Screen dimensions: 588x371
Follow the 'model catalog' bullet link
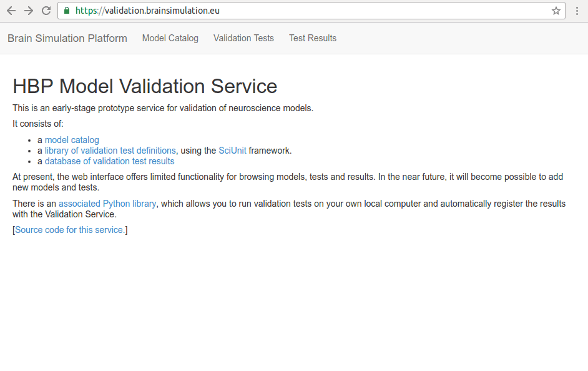[72, 140]
